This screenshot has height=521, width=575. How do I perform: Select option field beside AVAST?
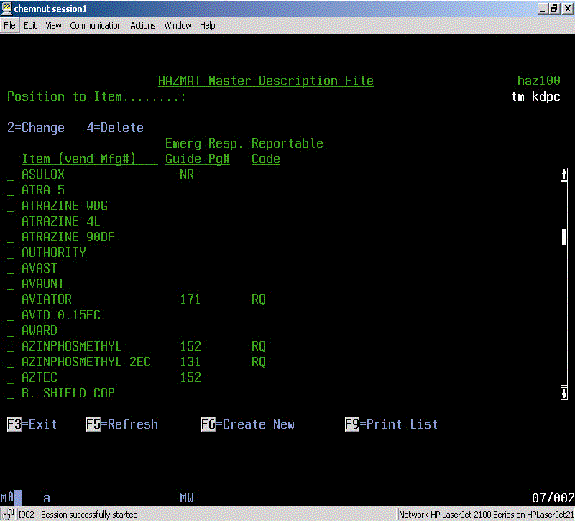(x=10, y=268)
